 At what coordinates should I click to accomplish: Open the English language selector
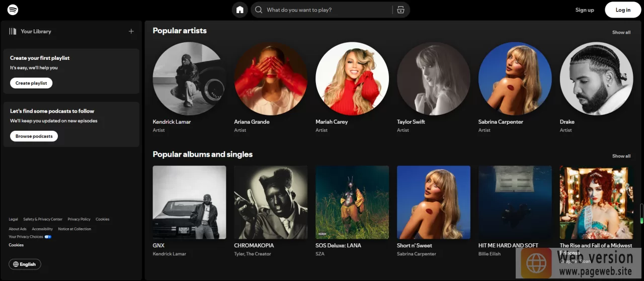(x=25, y=264)
